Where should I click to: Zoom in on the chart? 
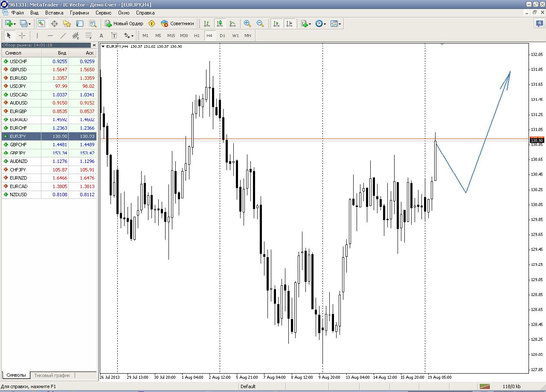[x=247, y=24]
